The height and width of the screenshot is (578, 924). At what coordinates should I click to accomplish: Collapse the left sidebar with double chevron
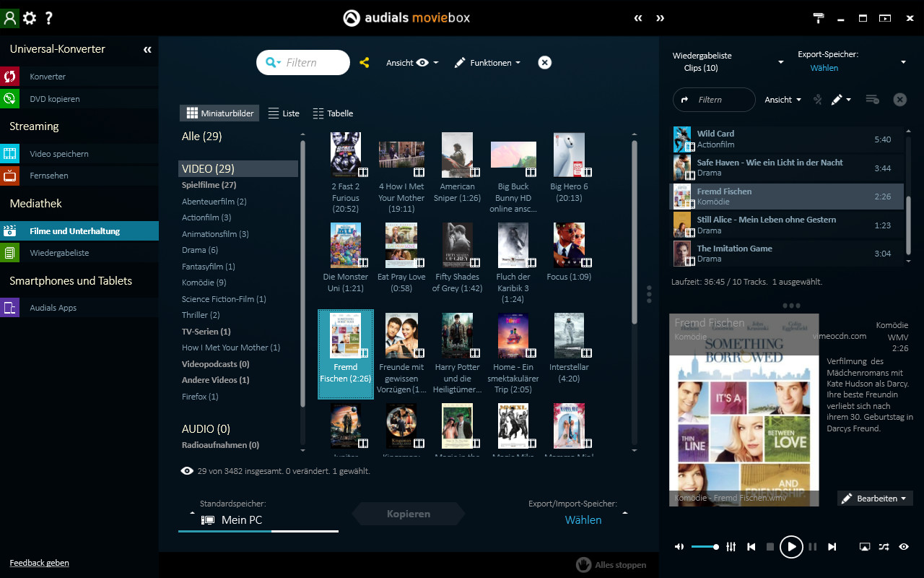[147, 49]
